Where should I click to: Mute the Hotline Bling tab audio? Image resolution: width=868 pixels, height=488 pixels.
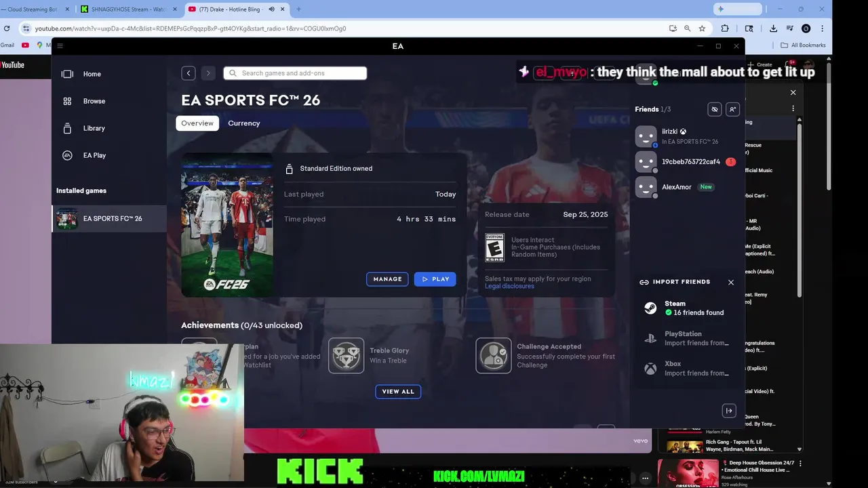tap(272, 9)
